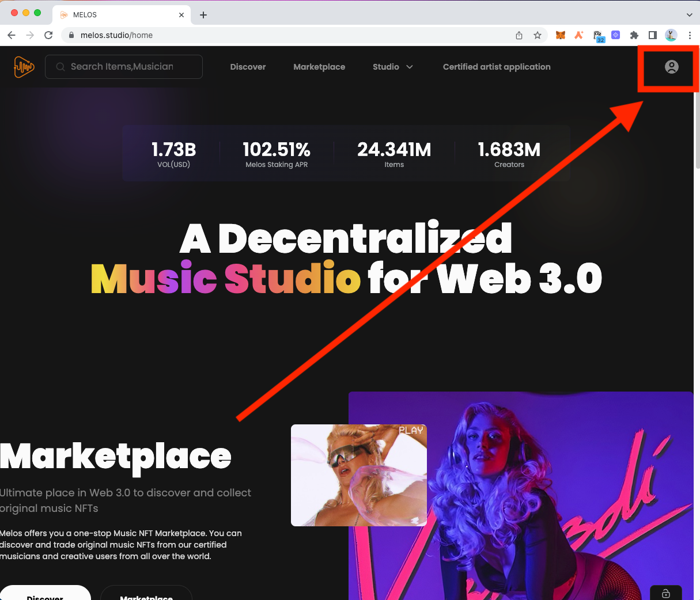
Task: Click the Melos logo icon
Action: point(23,67)
